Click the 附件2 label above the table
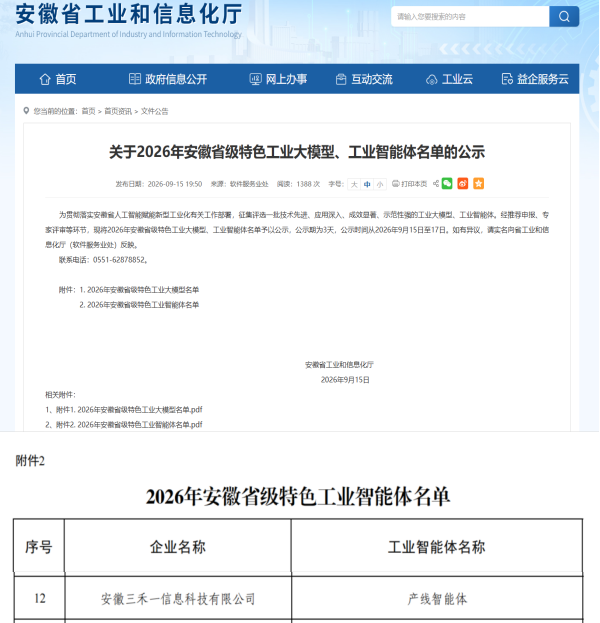This screenshot has height=623, width=600. click(x=30, y=461)
